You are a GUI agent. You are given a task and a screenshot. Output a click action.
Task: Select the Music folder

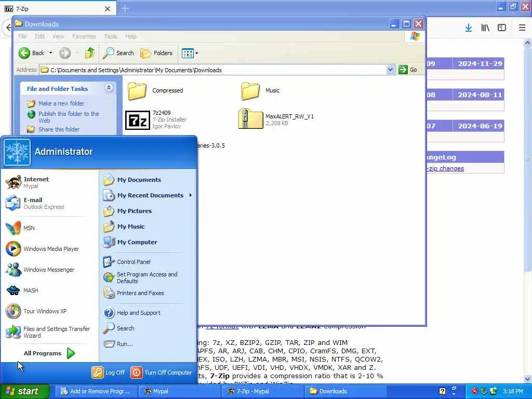coord(261,91)
